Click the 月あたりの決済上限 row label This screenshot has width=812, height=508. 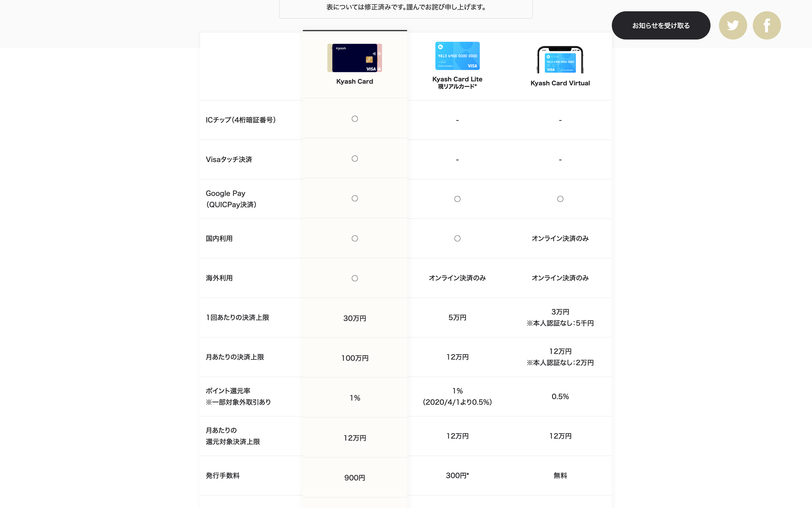pos(235,357)
